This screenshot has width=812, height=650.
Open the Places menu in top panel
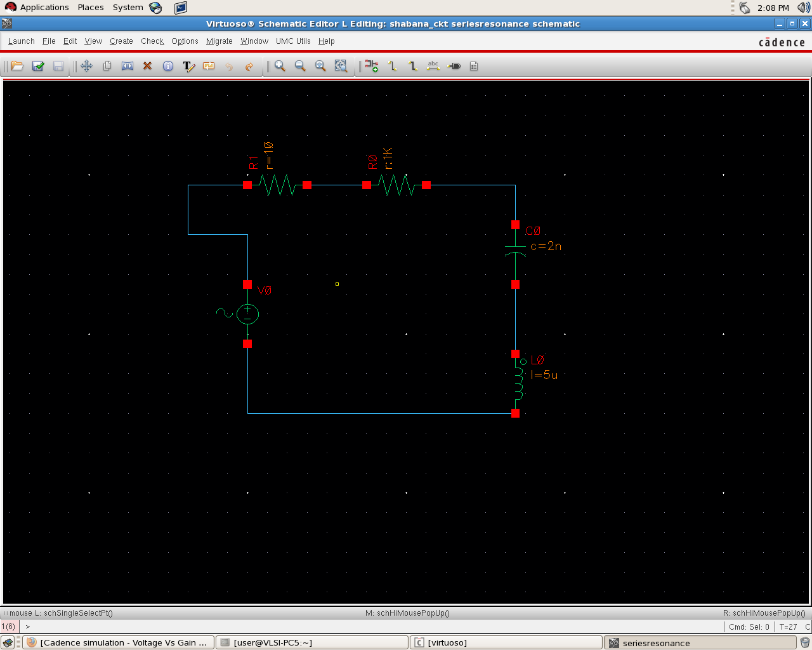point(91,8)
